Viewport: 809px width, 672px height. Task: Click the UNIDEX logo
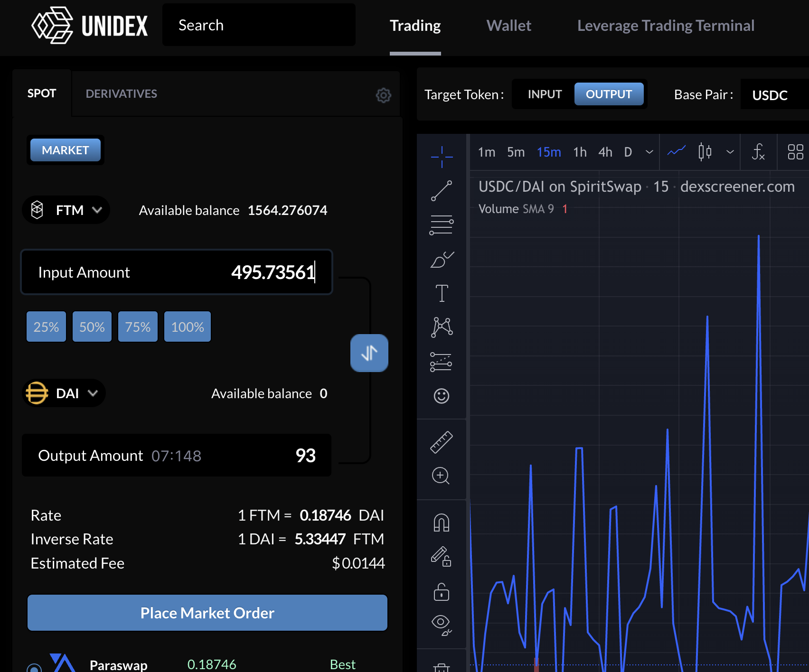point(89,25)
